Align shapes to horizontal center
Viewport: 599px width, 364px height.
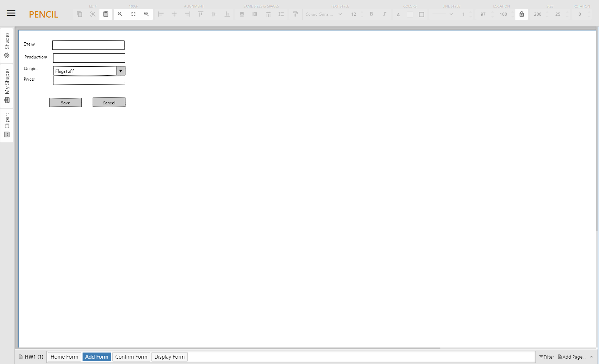point(174,14)
